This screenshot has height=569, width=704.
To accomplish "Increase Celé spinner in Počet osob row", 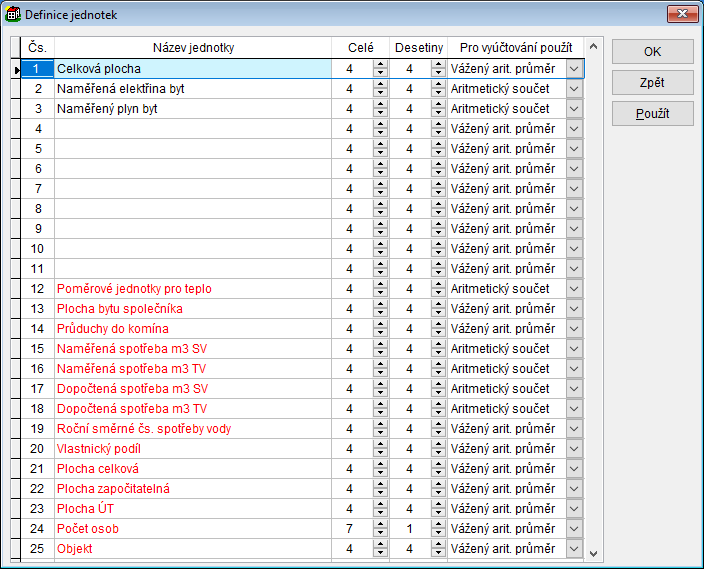I will pos(380,525).
